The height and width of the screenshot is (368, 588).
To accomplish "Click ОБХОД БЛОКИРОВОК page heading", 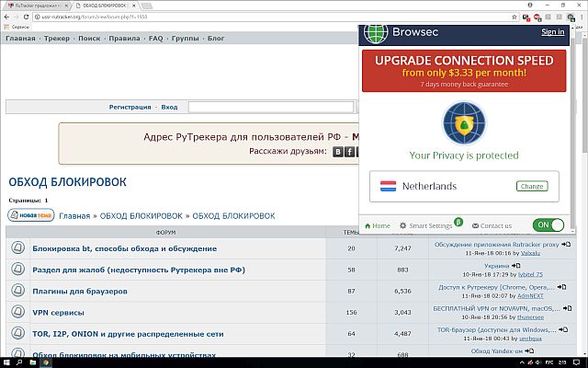I will pyautogui.click(x=67, y=182).
